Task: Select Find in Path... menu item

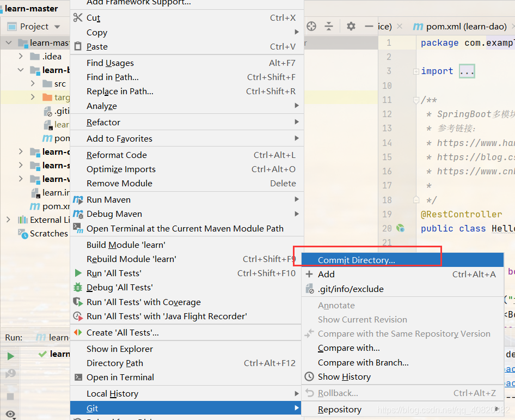Action: tap(187, 77)
